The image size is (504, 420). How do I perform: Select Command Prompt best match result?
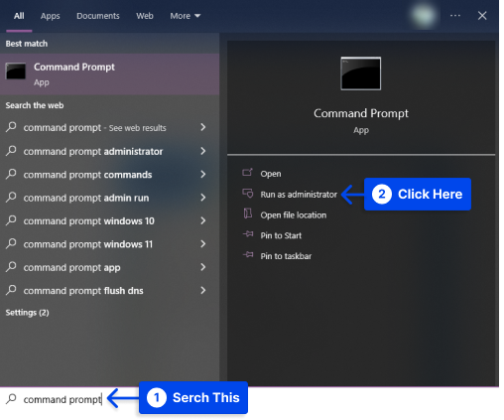click(109, 74)
